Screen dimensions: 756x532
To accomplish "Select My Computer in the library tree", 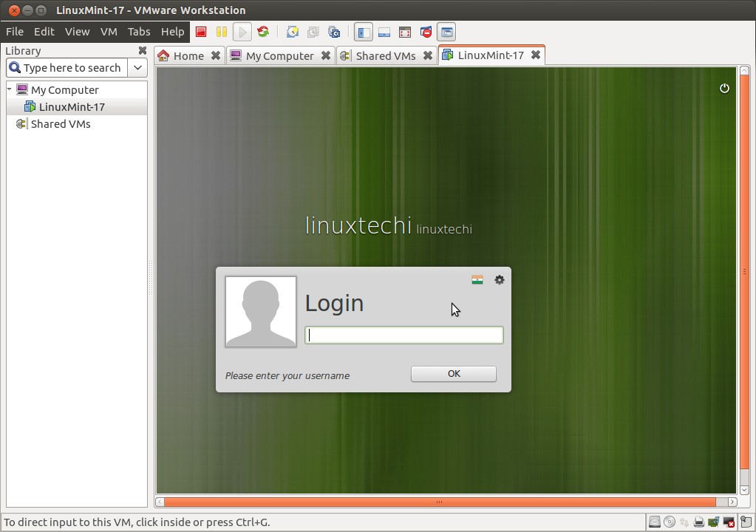I will point(64,90).
